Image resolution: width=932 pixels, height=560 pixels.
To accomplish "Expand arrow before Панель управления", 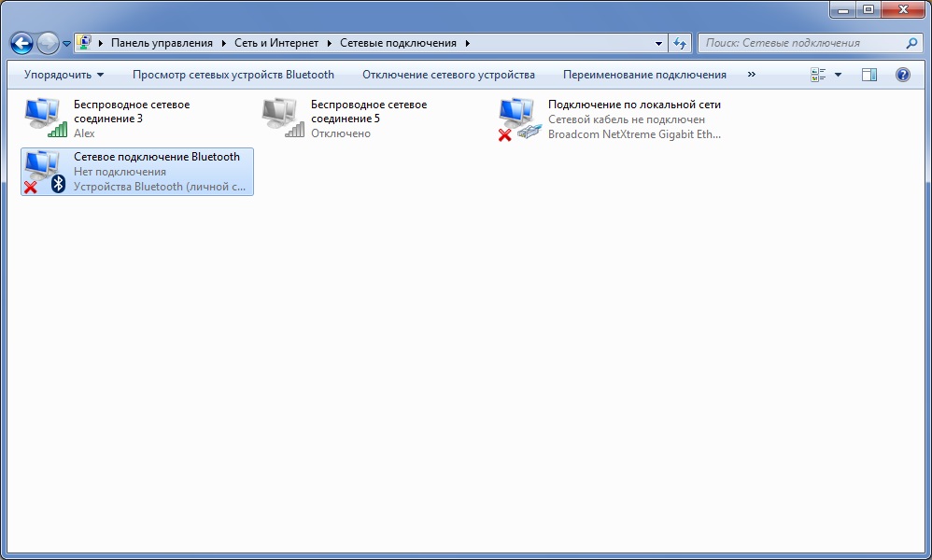I will coord(101,43).
